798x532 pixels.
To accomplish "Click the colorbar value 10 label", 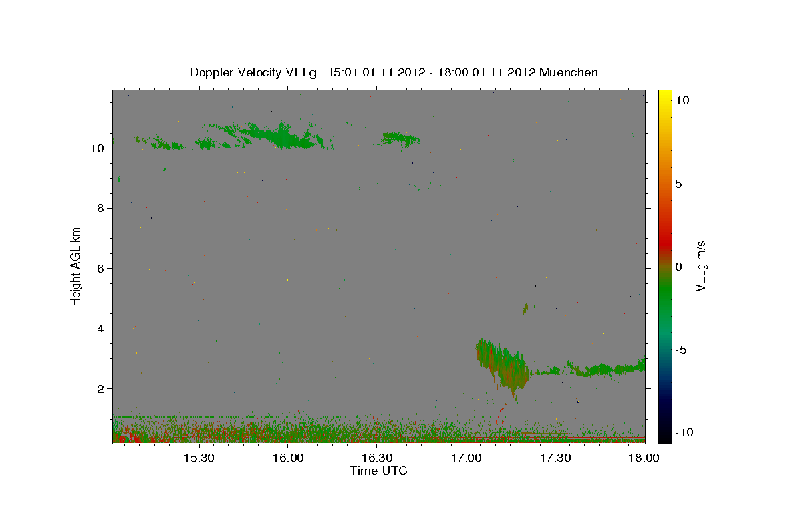I will click(682, 100).
